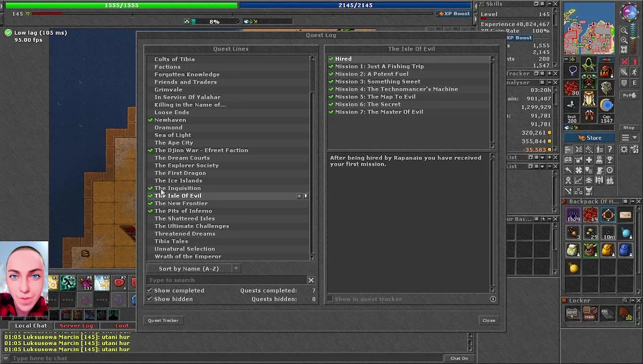Image resolution: width=643 pixels, height=364 pixels.
Task: Click the life ring item in backpack
Action: pyautogui.click(x=608, y=215)
